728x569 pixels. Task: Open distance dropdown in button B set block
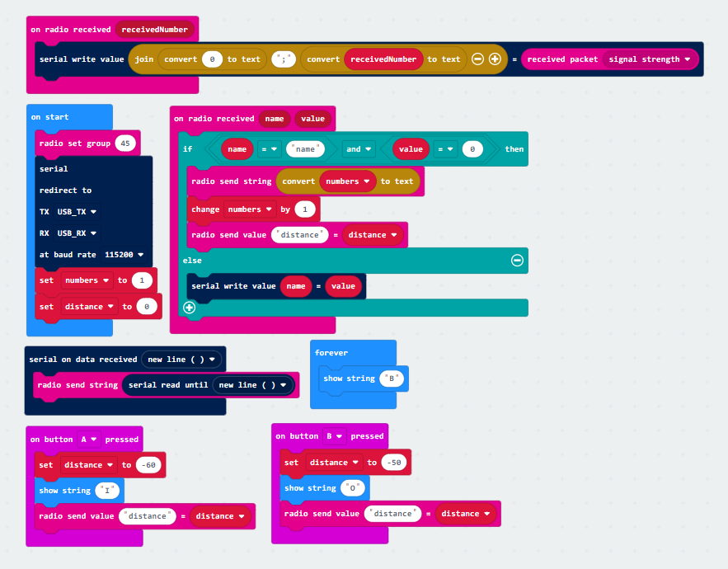point(334,462)
